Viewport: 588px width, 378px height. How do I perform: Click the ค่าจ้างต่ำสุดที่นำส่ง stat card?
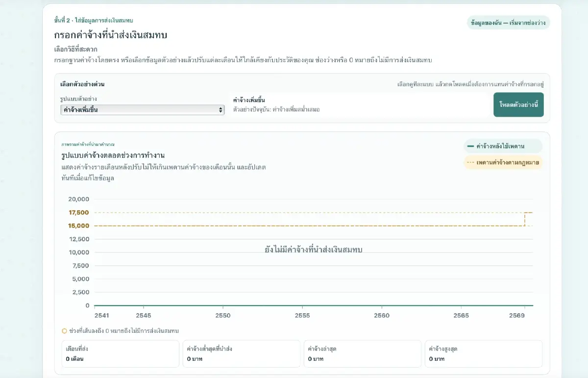coord(242,353)
